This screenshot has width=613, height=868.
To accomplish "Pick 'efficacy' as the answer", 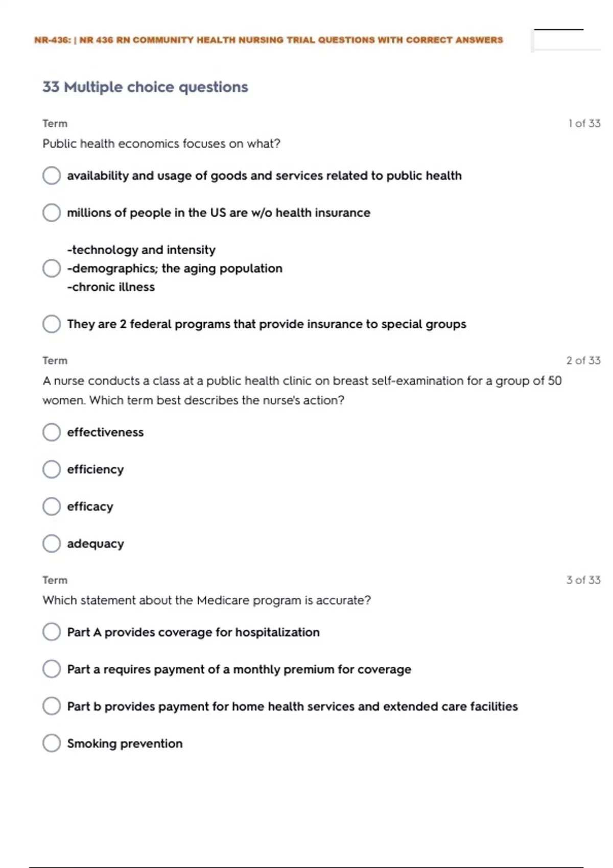I will [52, 507].
